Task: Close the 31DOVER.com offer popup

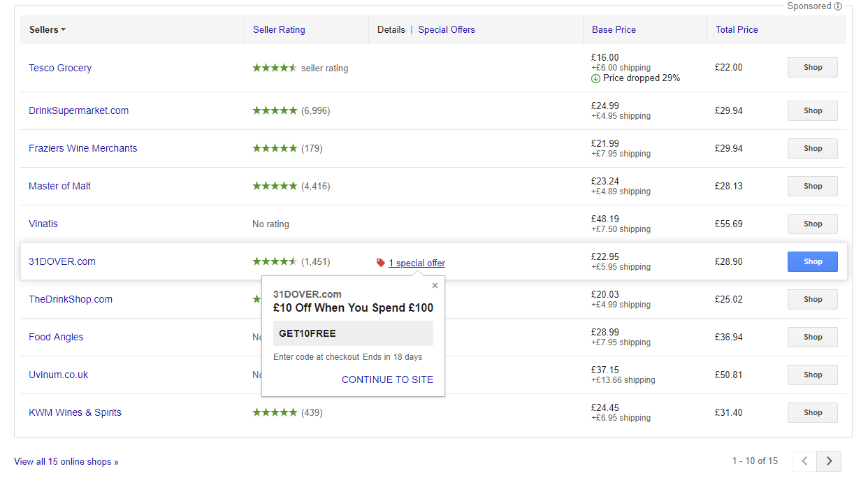Action: tap(435, 285)
